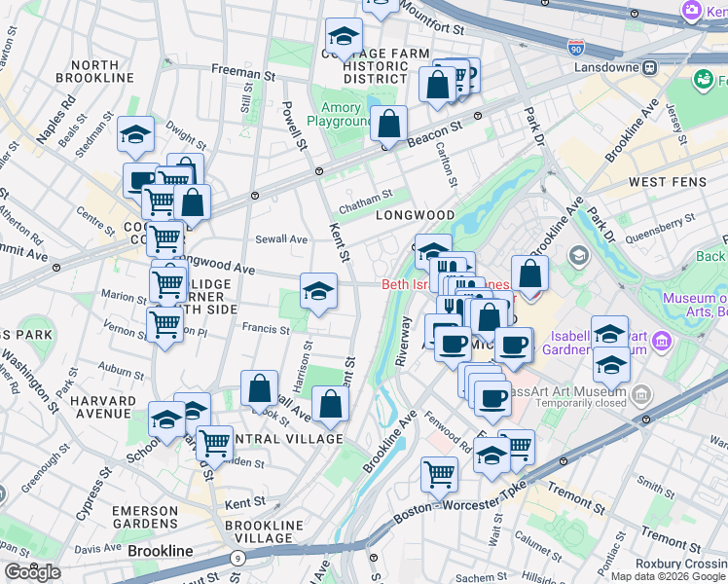Select shopping bag marker above Central Village
This screenshot has width=728, height=584.
(331, 405)
